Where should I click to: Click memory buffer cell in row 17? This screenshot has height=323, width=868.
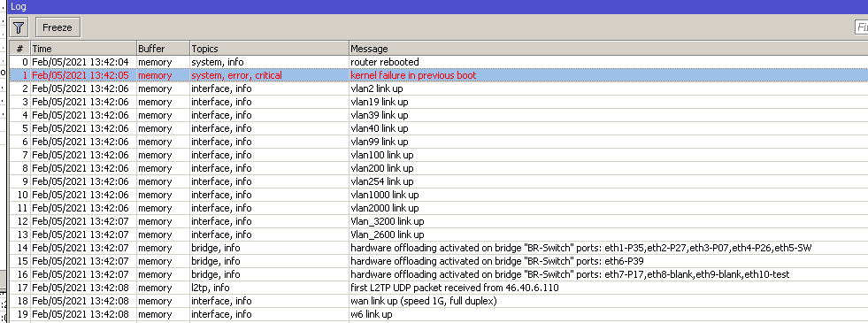(155, 288)
